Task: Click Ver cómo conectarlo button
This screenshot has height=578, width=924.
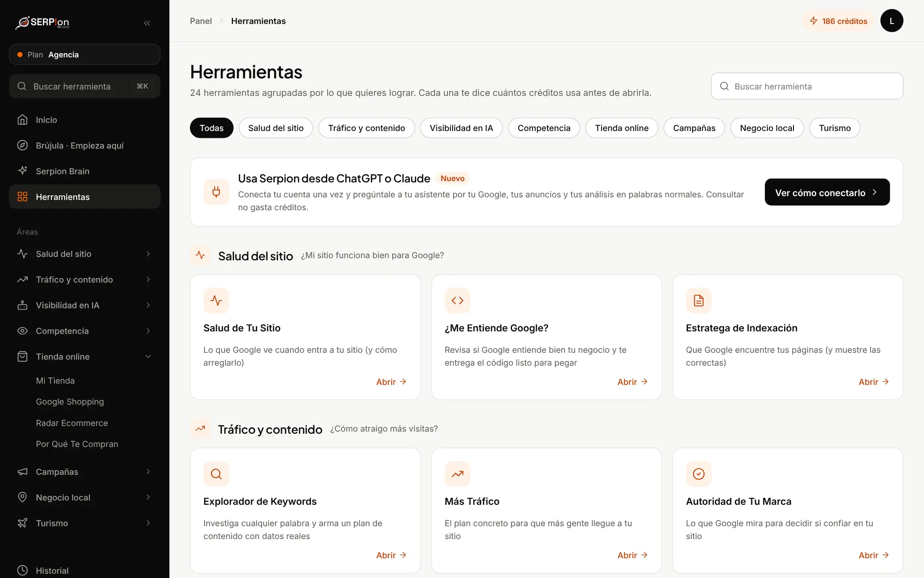Action: coord(827,192)
